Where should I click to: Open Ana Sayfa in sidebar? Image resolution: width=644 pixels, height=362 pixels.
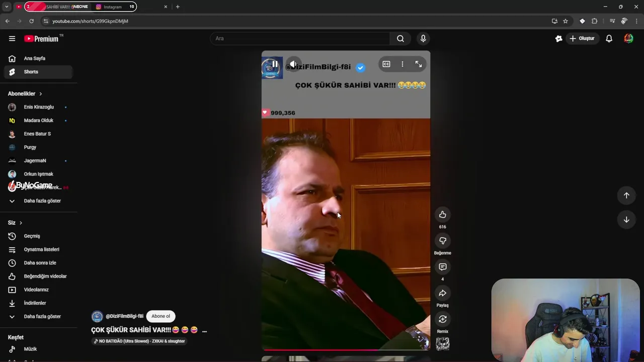point(38,58)
